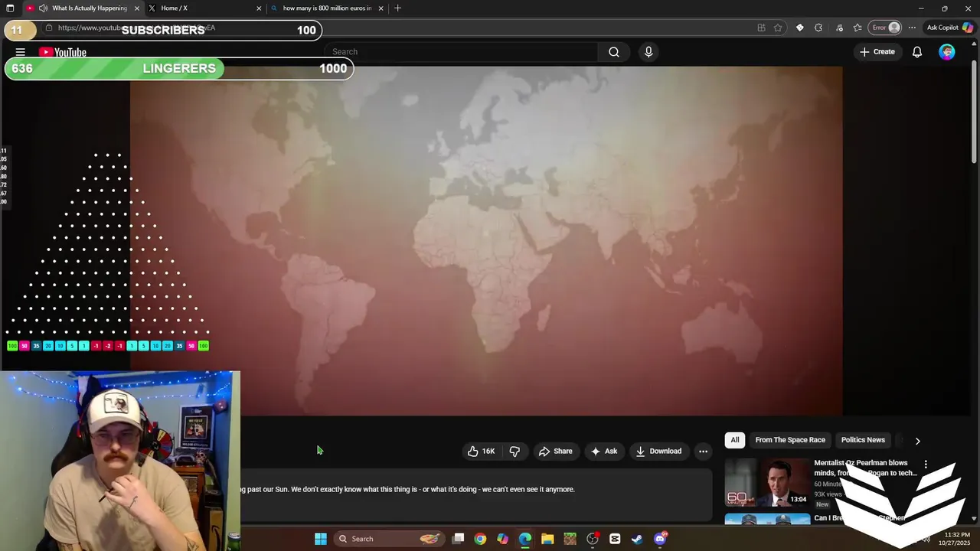This screenshot has height=551, width=980.
Task: Open Steam from the taskbar
Action: [637, 539]
